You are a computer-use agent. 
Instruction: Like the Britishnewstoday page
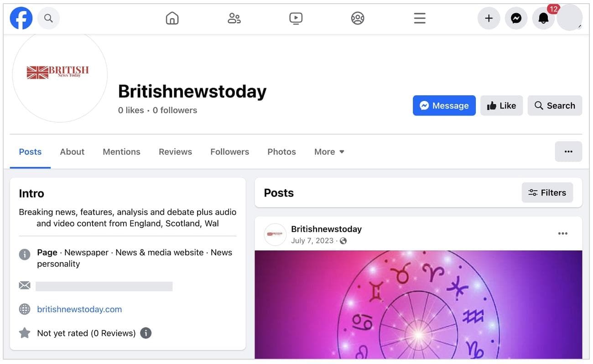click(x=501, y=105)
